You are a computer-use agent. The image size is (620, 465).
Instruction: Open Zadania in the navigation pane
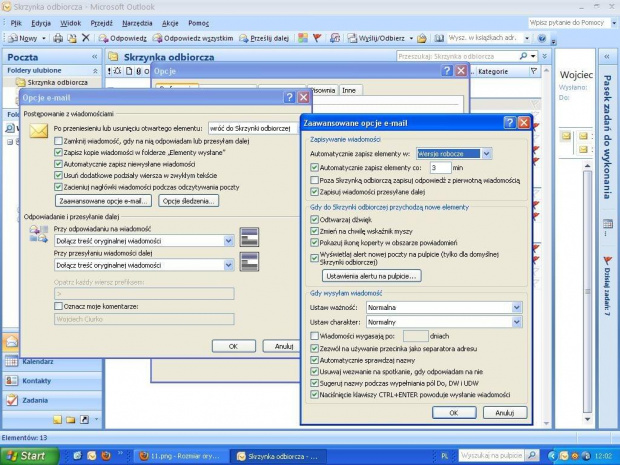pos(36,399)
